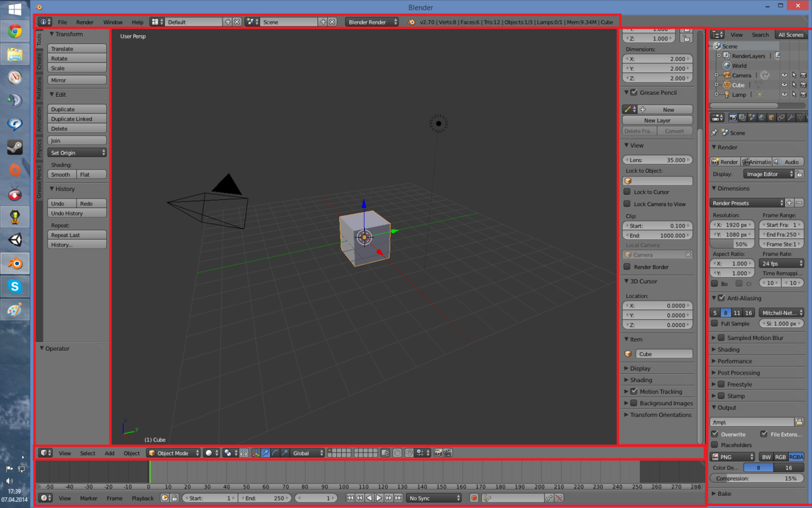Click the Duplicate Linked button

click(x=77, y=119)
